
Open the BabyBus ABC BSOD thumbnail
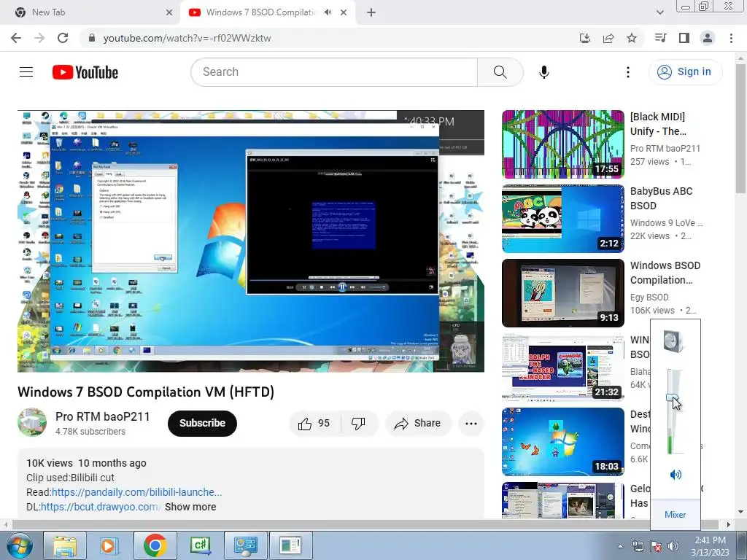point(562,219)
